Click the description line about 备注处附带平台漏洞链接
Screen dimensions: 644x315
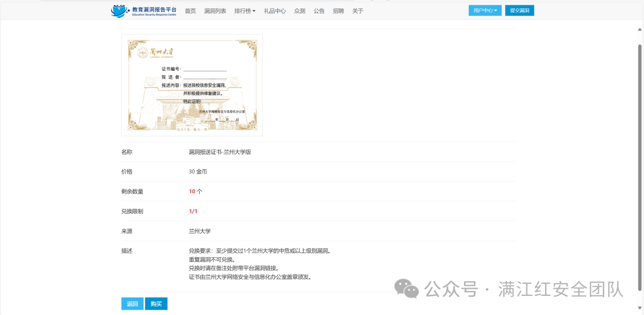(x=234, y=268)
